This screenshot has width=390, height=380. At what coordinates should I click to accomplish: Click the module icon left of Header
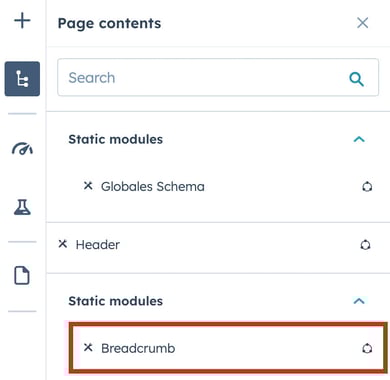63,244
